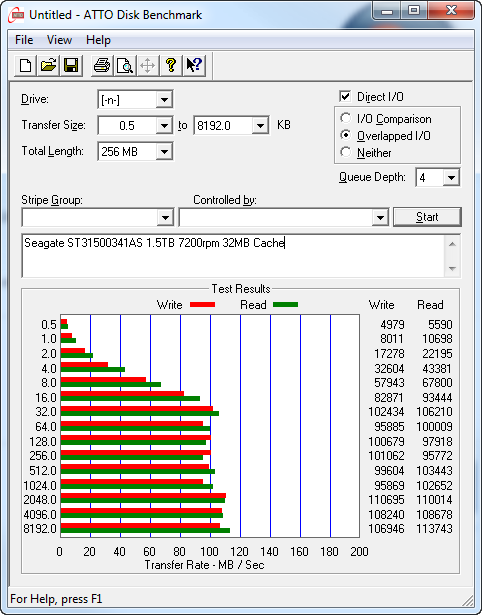The height and width of the screenshot is (615, 482).
Task: Open Print Preview from toolbar
Action: click(x=125, y=65)
